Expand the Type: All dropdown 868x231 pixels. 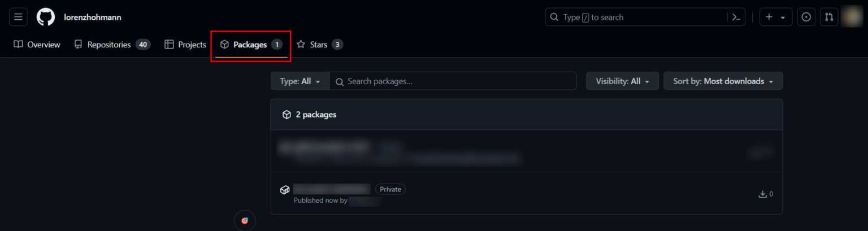point(300,81)
